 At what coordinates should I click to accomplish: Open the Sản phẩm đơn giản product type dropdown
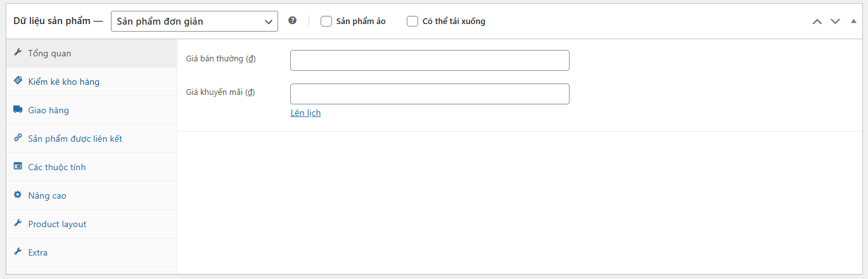coord(195,21)
